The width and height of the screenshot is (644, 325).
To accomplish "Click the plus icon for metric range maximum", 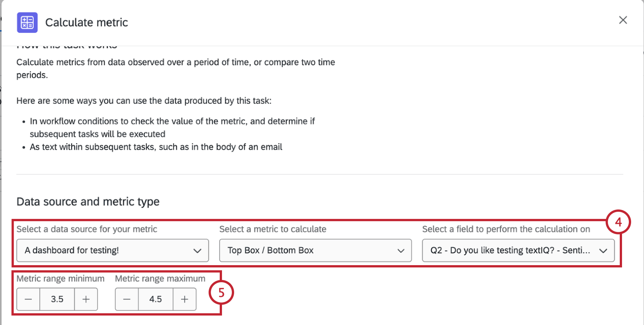I will pyautogui.click(x=184, y=299).
